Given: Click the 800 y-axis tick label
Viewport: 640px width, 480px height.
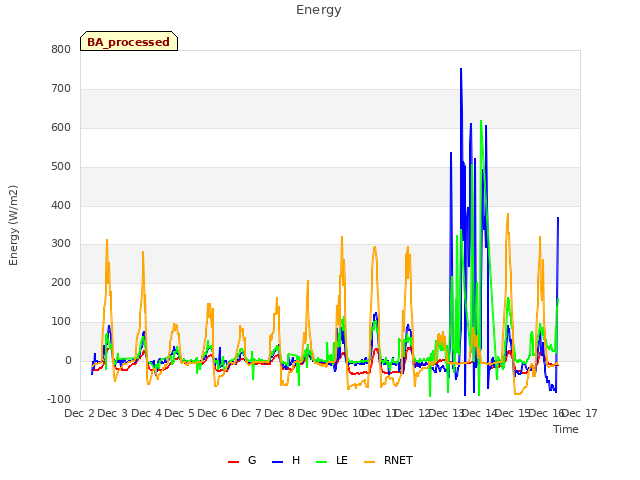Looking at the screenshot, I should click(x=61, y=49).
